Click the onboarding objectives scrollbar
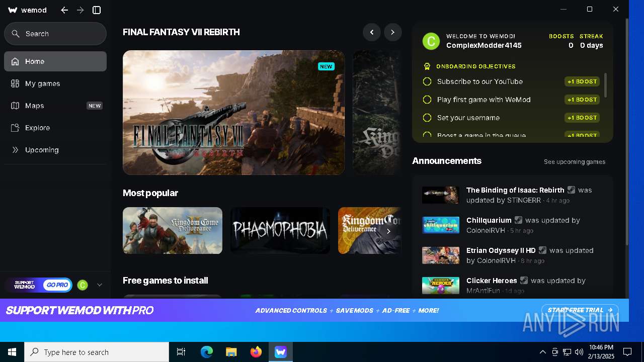This screenshot has height=362, width=644. point(605,85)
